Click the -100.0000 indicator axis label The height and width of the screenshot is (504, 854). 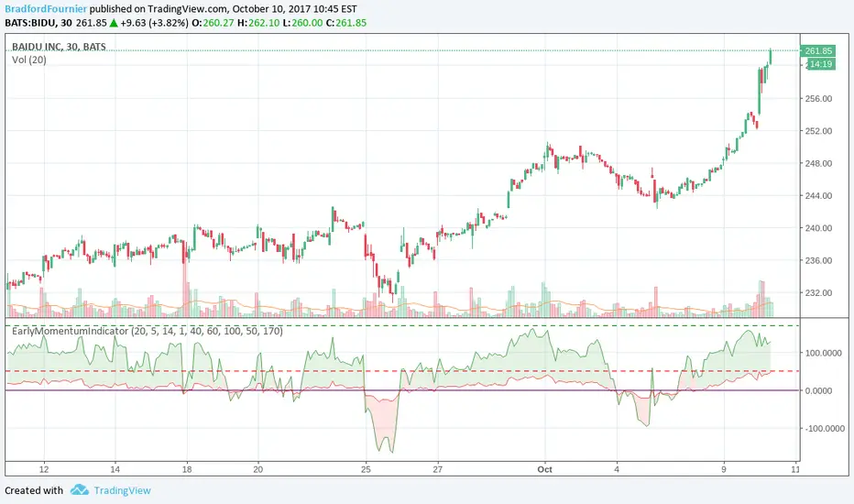823,429
